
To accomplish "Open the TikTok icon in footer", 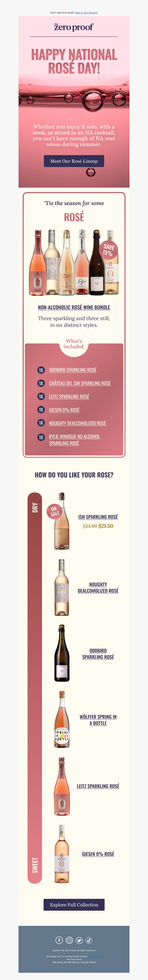I will [89, 940].
